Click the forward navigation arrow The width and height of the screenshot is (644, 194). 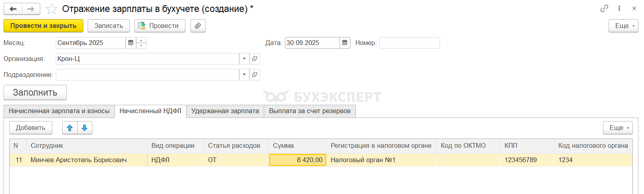point(31,9)
